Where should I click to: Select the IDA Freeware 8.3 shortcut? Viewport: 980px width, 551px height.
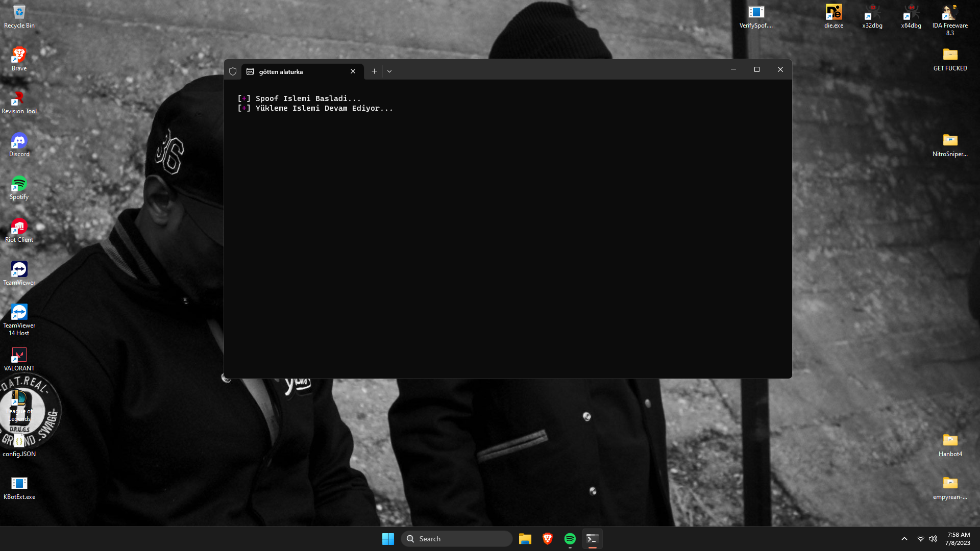tap(950, 20)
